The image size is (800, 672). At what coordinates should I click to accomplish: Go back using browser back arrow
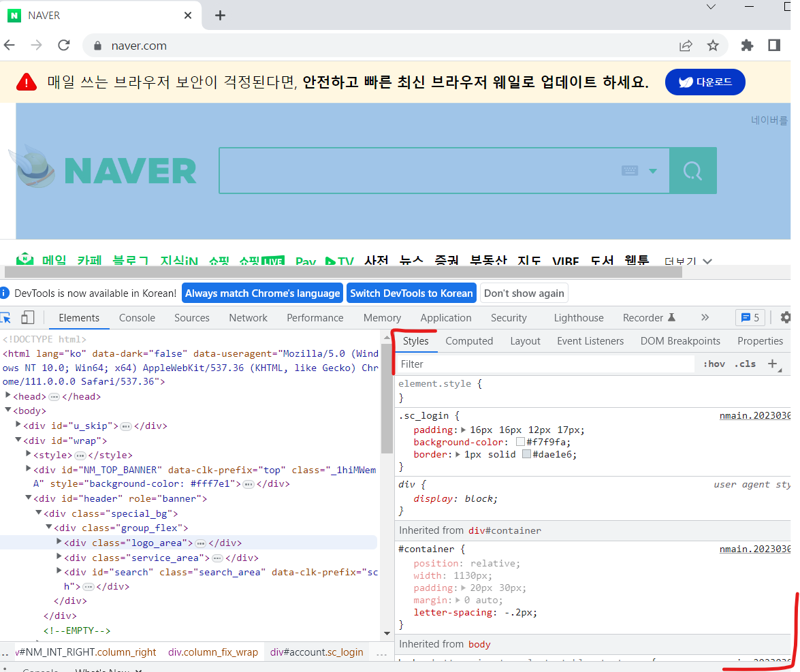coord(9,46)
